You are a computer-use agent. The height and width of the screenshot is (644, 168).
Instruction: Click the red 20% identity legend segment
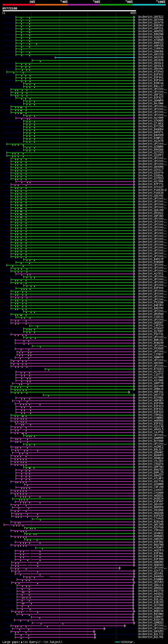click(x=19, y=5)
